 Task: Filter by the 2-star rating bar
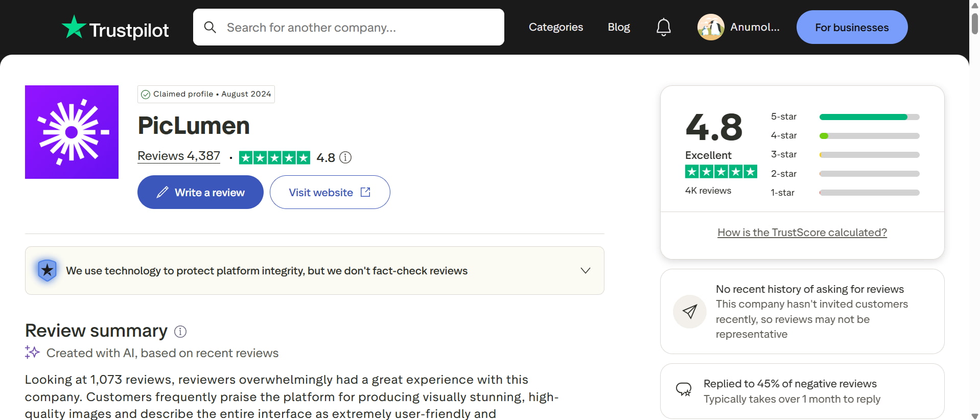click(869, 174)
